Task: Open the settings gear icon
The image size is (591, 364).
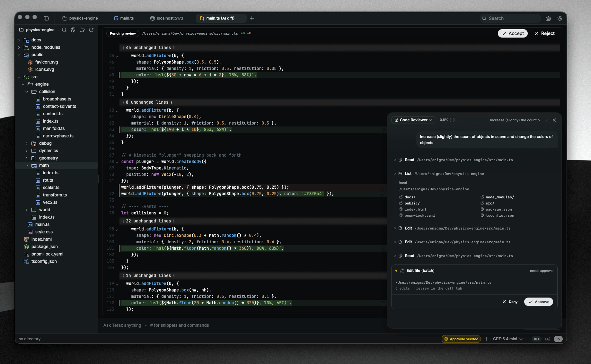Action: pyautogui.click(x=560, y=18)
